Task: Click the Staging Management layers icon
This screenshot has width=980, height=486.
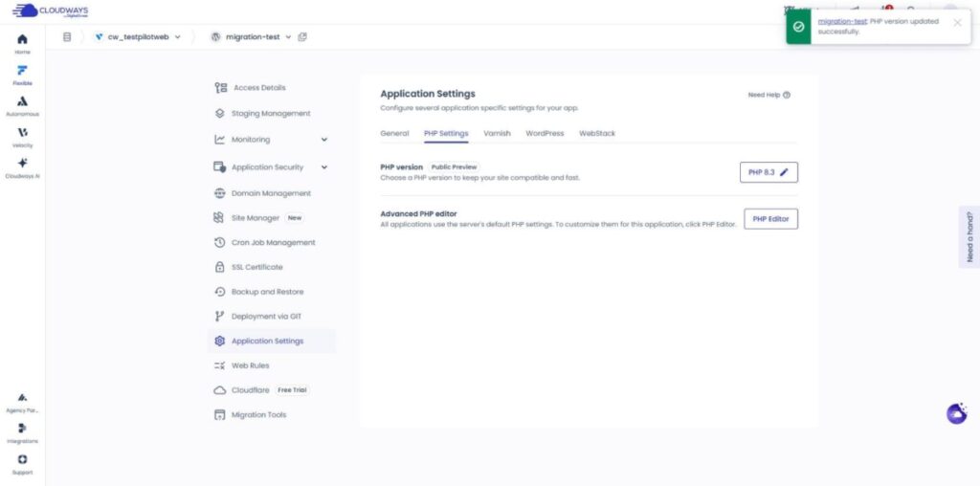Action: pos(219,114)
